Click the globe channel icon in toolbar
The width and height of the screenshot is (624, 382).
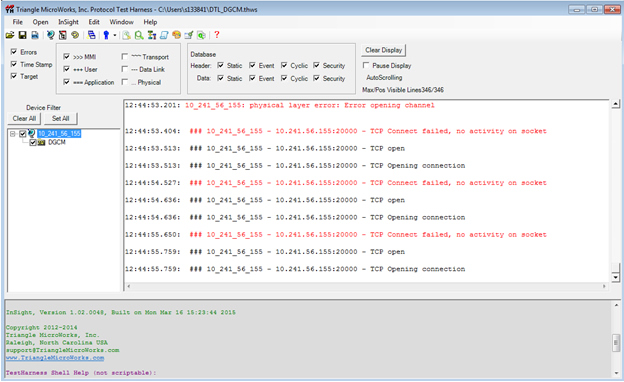50,35
